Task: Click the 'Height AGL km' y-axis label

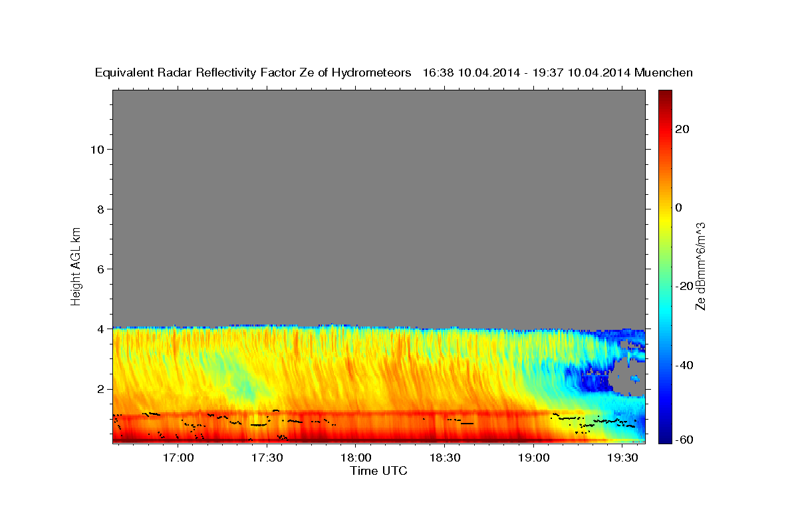Action: pyautogui.click(x=76, y=265)
